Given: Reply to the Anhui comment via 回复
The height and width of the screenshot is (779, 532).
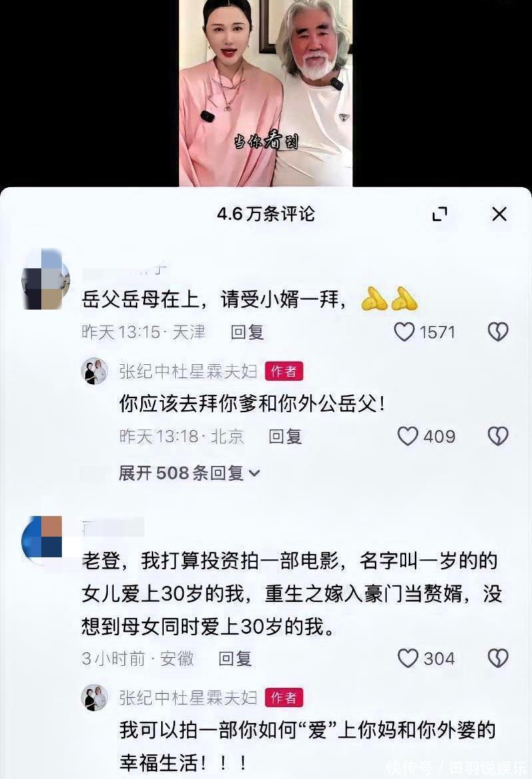Looking at the screenshot, I should point(235,658).
